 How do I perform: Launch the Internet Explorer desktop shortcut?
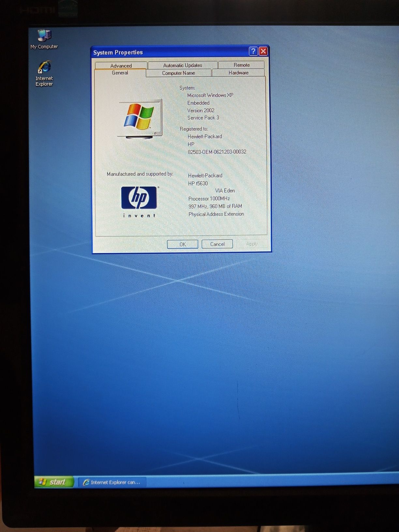(x=44, y=73)
